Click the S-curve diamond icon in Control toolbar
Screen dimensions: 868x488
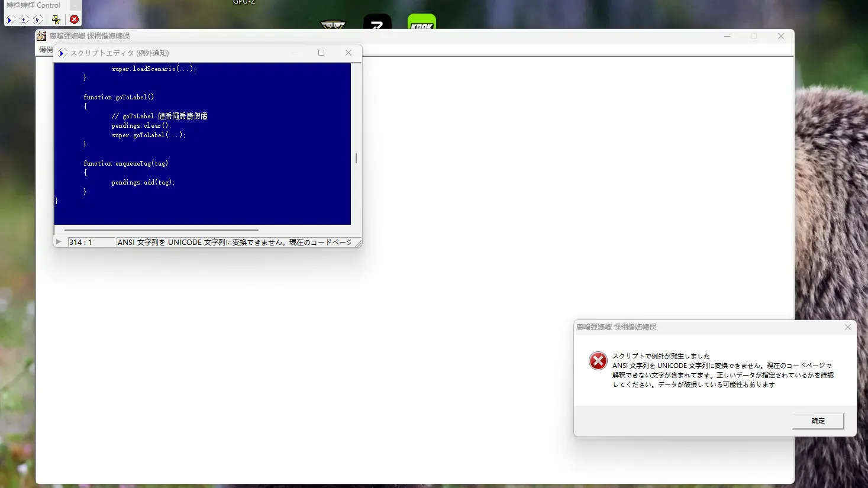tap(37, 20)
